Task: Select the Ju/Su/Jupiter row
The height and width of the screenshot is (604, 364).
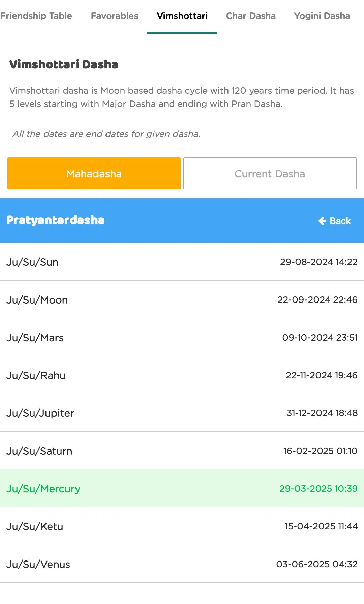Action: pos(182,413)
